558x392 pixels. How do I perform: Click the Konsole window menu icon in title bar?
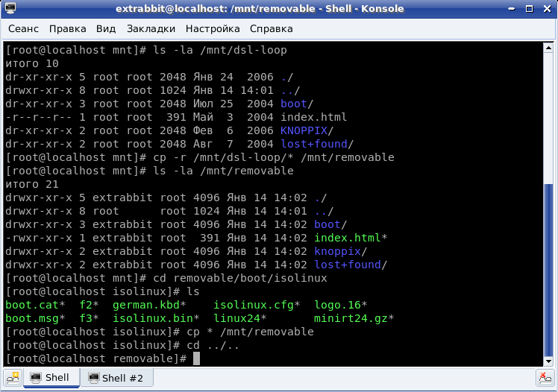pos(10,9)
